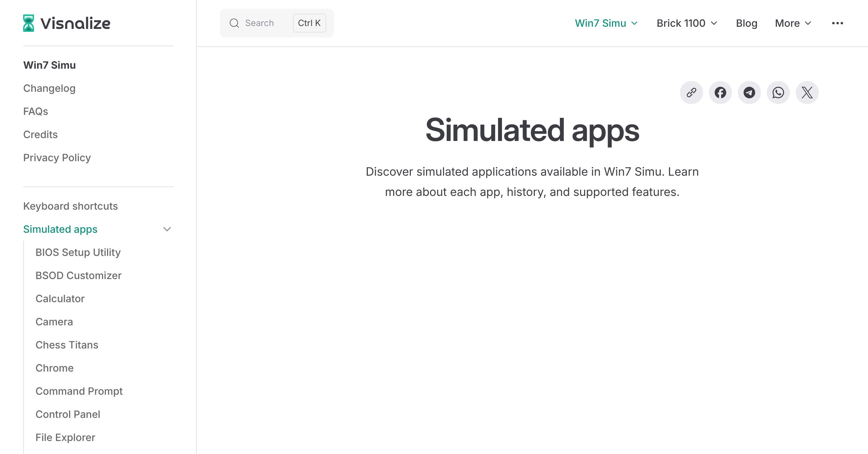Share the page on Facebook
Screen dimensions: 868x454
pyautogui.click(x=720, y=93)
